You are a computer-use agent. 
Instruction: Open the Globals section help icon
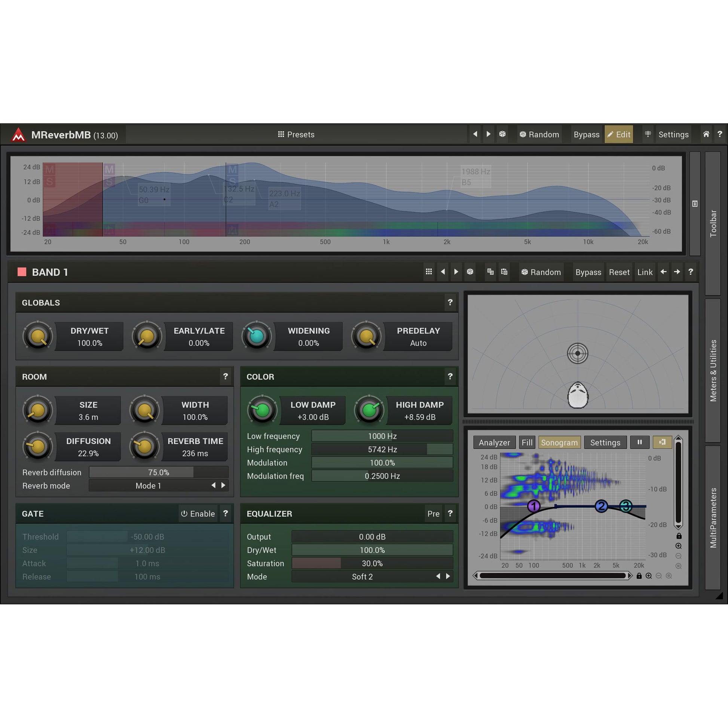click(x=450, y=302)
